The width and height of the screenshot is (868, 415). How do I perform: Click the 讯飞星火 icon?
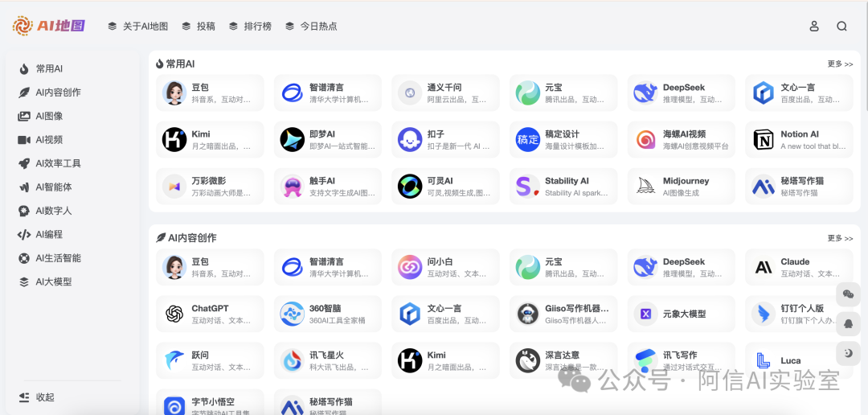point(292,360)
